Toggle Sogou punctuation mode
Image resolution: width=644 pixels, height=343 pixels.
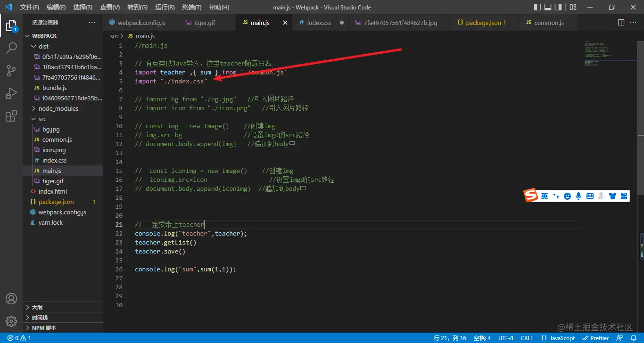point(556,196)
